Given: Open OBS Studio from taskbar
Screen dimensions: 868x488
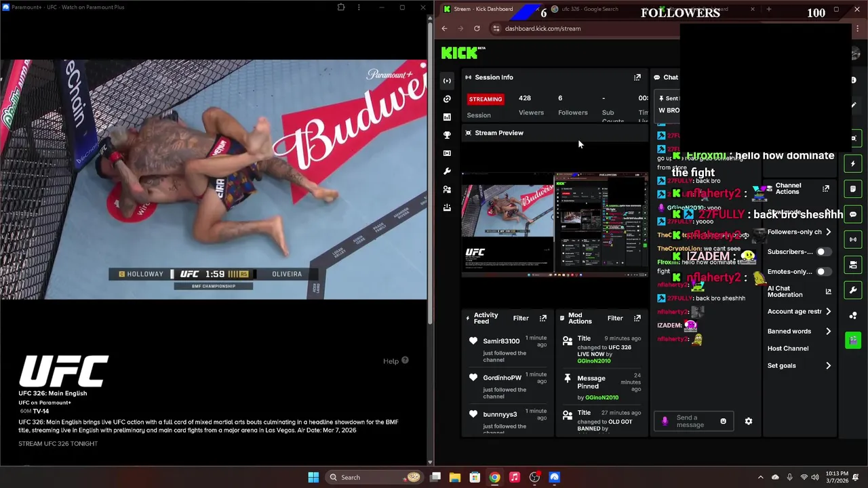Looking at the screenshot, I should coord(534,477).
